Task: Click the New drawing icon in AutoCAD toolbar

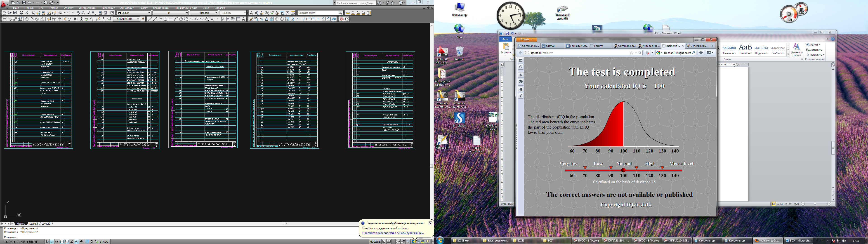Action: tap(5, 13)
